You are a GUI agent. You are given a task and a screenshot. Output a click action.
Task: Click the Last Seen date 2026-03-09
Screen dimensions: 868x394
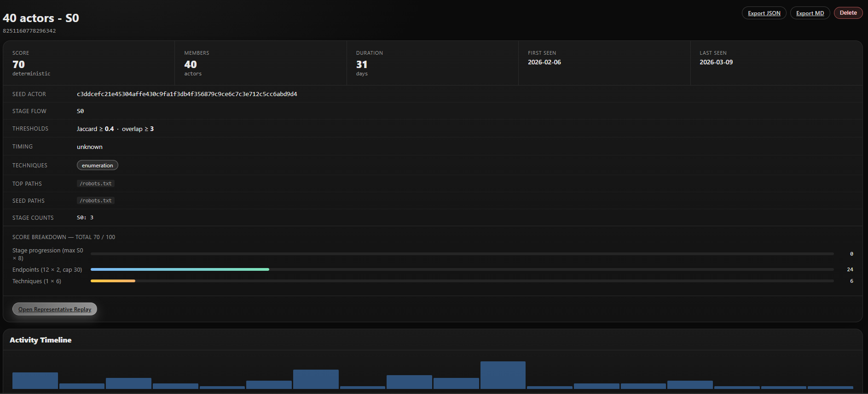coord(716,62)
